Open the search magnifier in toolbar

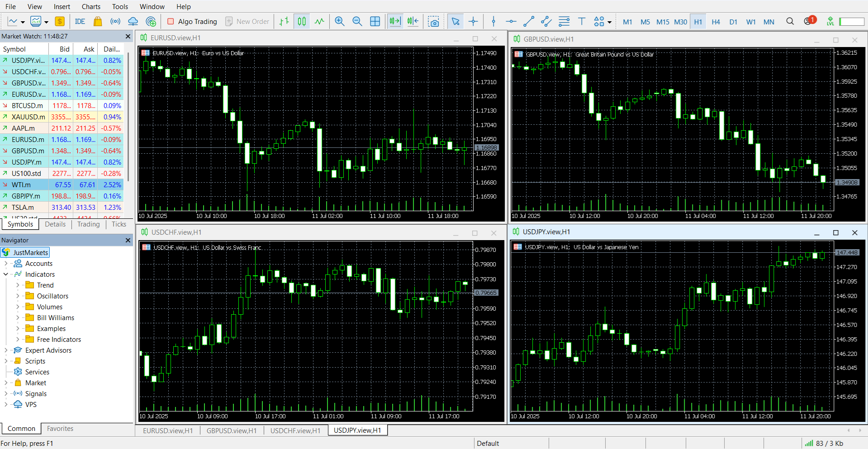click(x=790, y=21)
